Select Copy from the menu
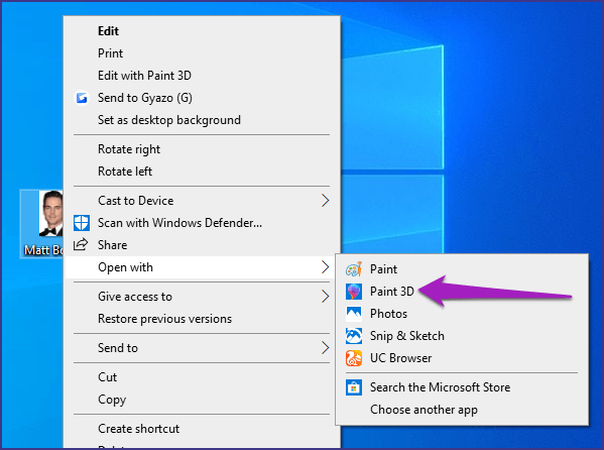Screen dimensions: 604x450 click(202, 399)
